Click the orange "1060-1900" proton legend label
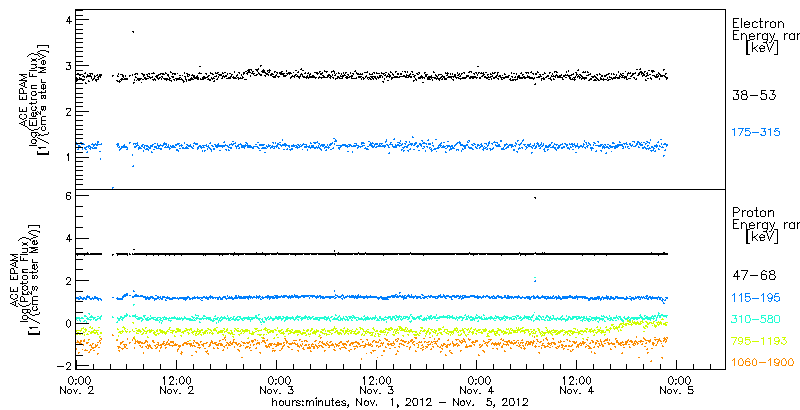The image size is (800, 410). tap(763, 363)
